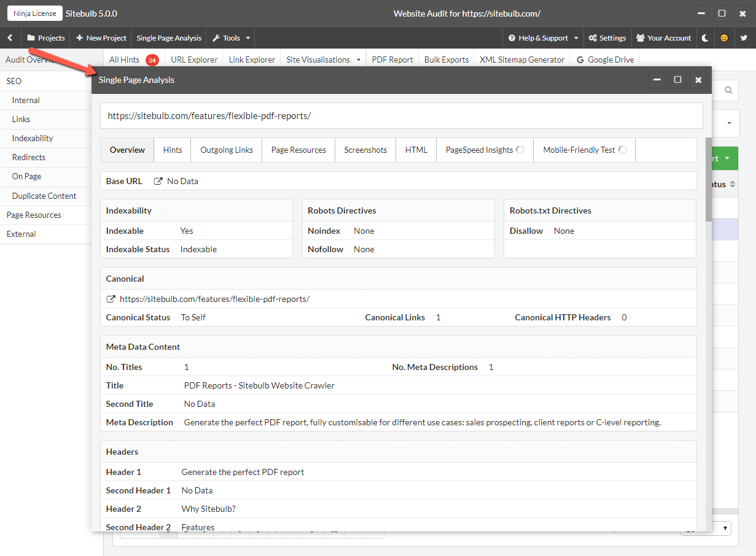Click the canonical URL sitebulb.com/features/flexible-pdf-reports/
Image resolution: width=756 pixels, height=556 pixels.
pos(214,299)
